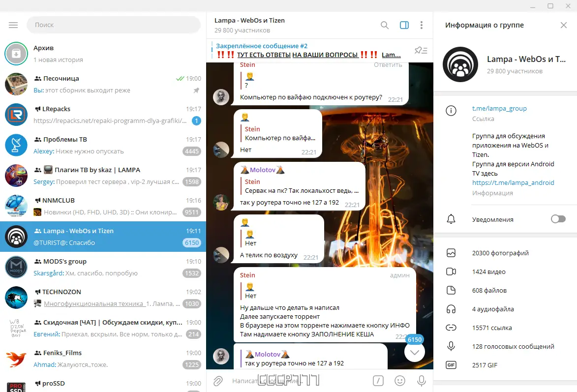Open the proSSD channel
577x392 pixels.
coord(103,383)
